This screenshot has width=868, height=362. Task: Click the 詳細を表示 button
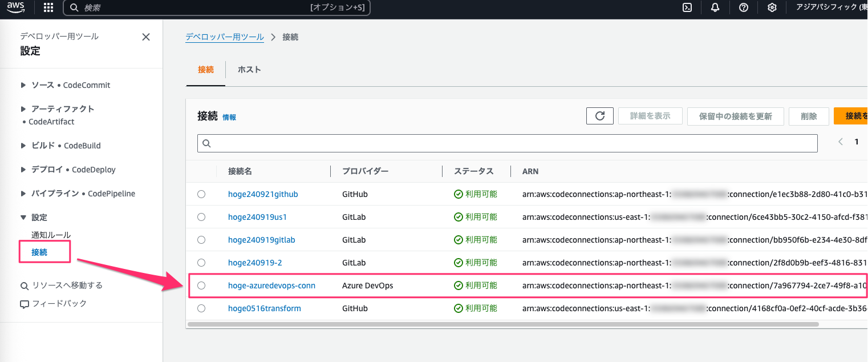[650, 116]
